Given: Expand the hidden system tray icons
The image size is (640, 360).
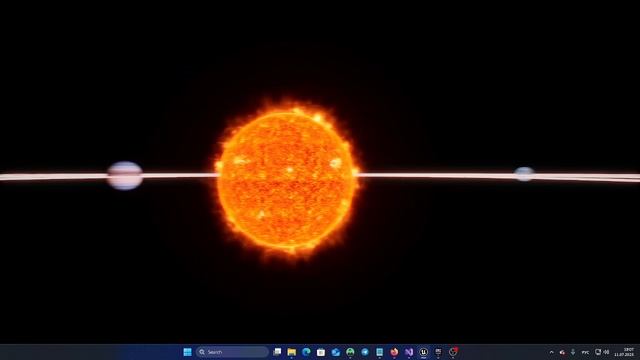Looking at the screenshot, I should coord(551,352).
